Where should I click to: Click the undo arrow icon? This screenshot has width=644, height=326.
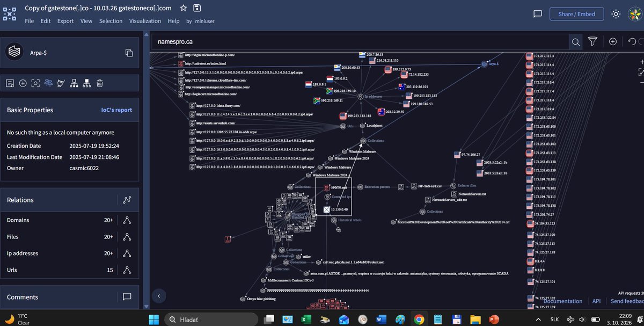[x=632, y=41]
